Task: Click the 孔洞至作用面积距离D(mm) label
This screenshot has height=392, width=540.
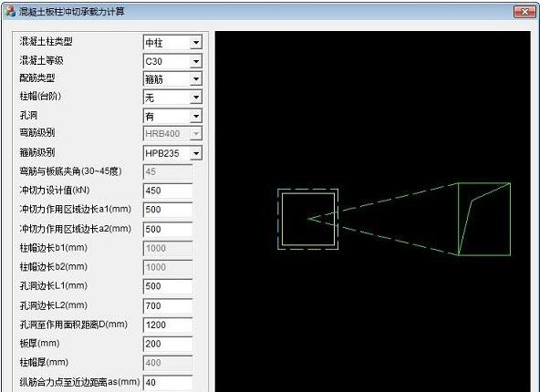Action: click(x=73, y=325)
